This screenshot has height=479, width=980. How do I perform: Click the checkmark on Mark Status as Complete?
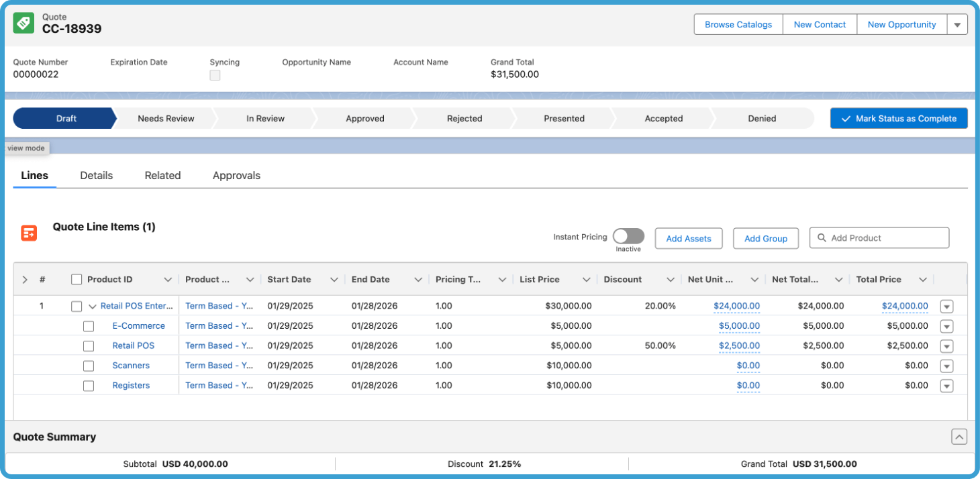[x=846, y=118]
